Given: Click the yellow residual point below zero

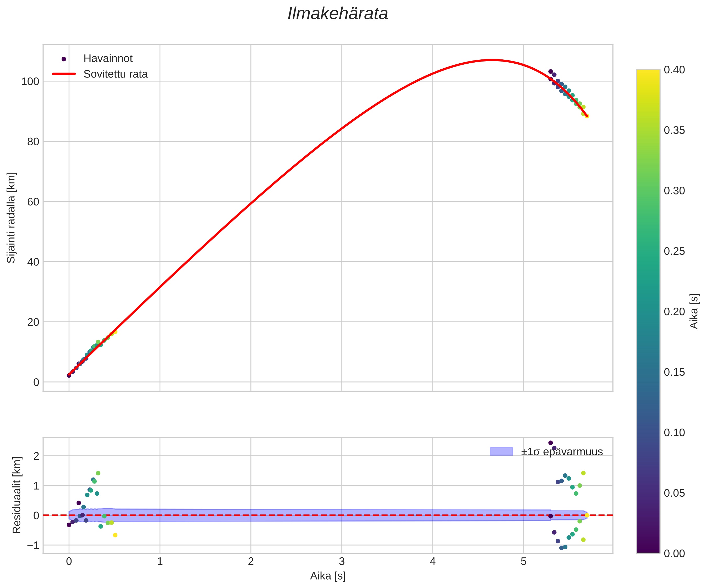Looking at the screenshot, I should pos(115,535).
